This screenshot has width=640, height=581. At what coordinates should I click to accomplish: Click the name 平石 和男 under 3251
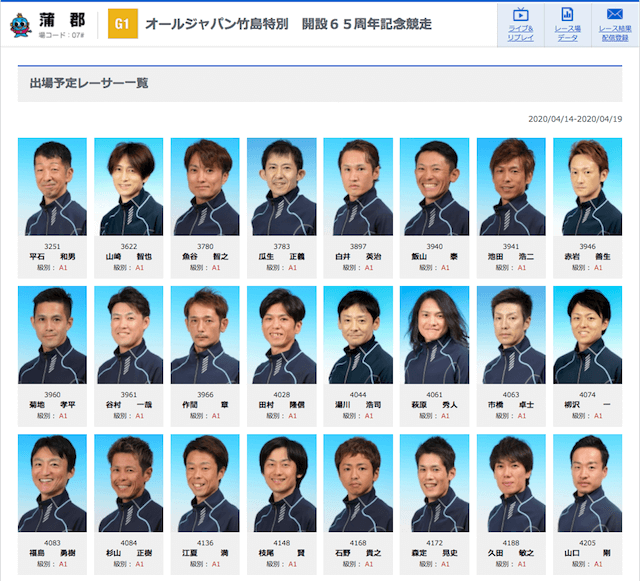pyautogui.click(x=52, y=257)
